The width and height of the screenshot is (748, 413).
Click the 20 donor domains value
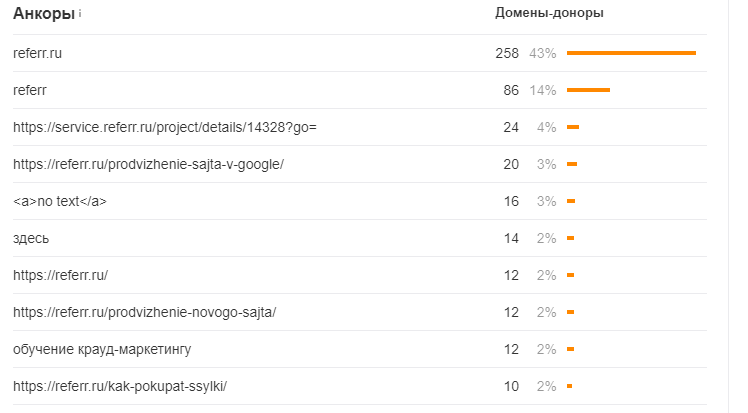(511, 164)
